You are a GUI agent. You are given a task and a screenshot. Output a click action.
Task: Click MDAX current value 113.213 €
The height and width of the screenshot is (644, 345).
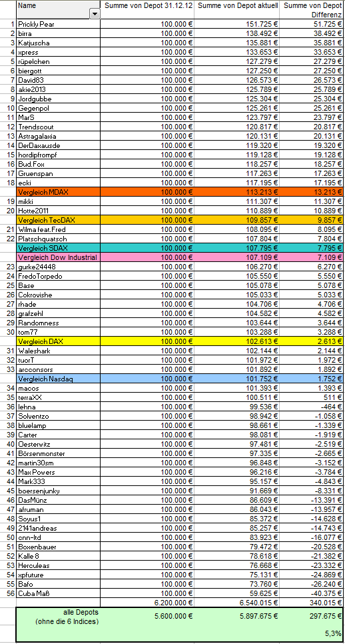tap(237, 192)
